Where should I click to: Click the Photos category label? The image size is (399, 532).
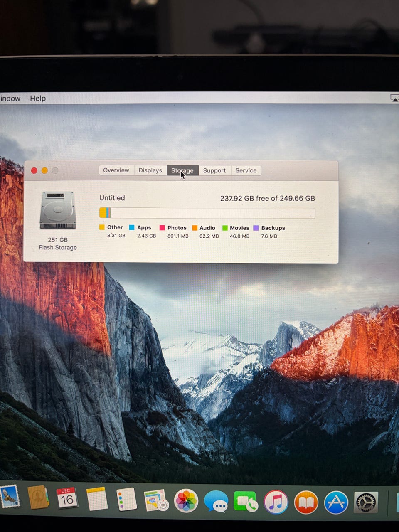point(177,228)
